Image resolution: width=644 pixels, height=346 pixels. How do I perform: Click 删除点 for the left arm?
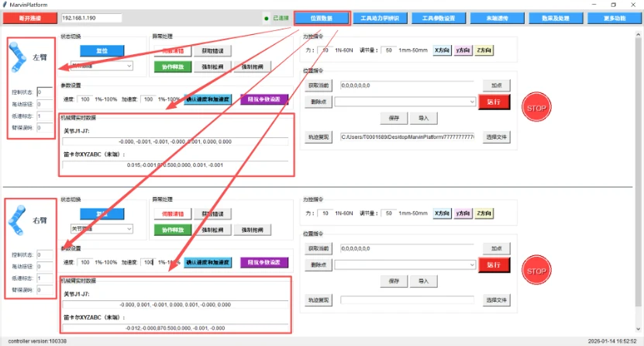pyautogui.click(x=319, y=102)
